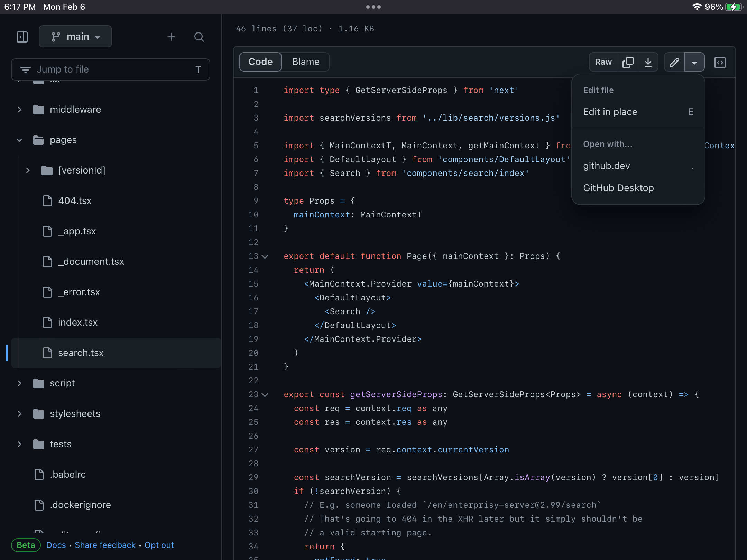Open the symbols panel icon
Screen dimensions: 747x560
click(720, 62)
